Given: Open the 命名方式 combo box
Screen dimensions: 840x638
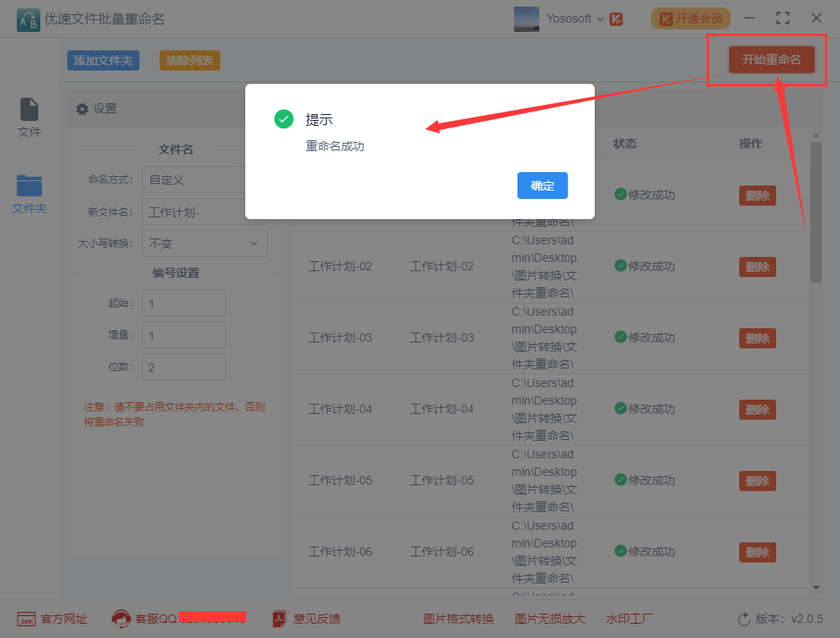Looking at the screenshot, I should [x=194, y=180].
